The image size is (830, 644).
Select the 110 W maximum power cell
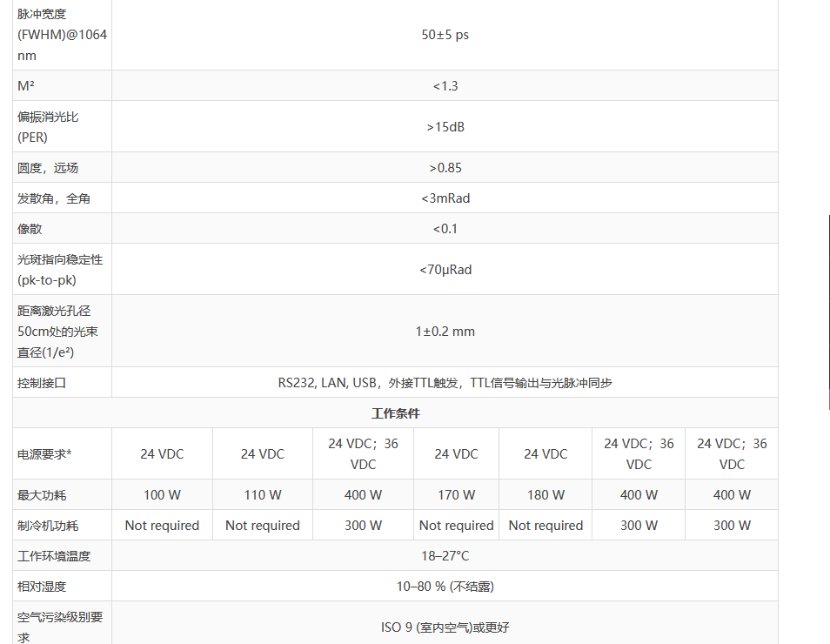262,495
